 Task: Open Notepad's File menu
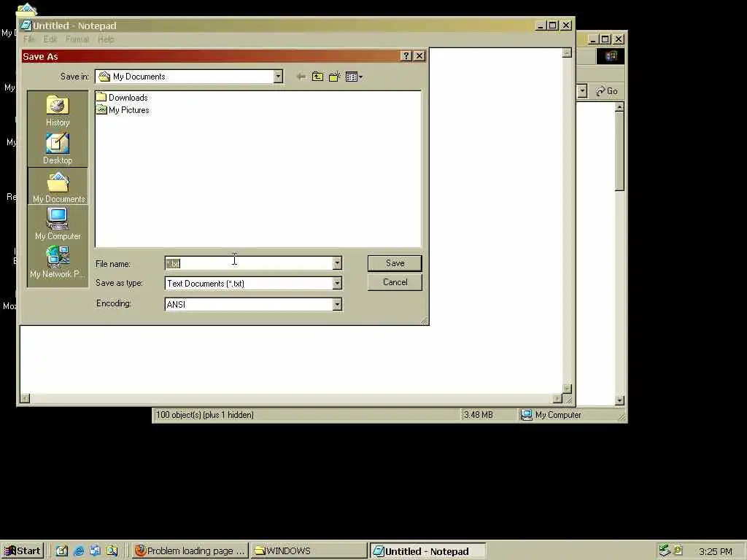pos(29,39)
